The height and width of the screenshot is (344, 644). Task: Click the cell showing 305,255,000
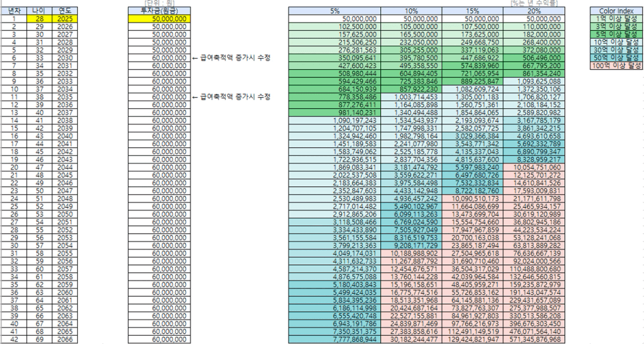pyautogui.click(x=411, y=50)
